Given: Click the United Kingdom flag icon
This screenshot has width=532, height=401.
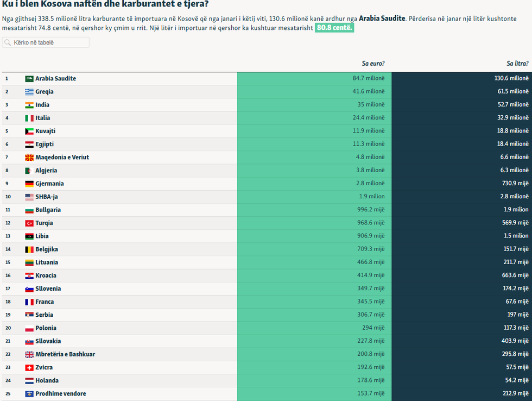Looking at the screenshot, I should pyautogui.click(x=29, y=354).
